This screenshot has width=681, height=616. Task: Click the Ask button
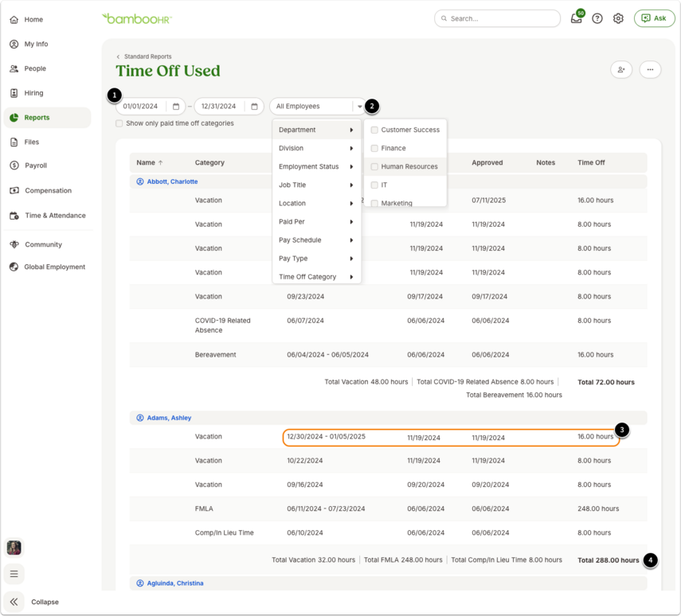click(654, 18)
